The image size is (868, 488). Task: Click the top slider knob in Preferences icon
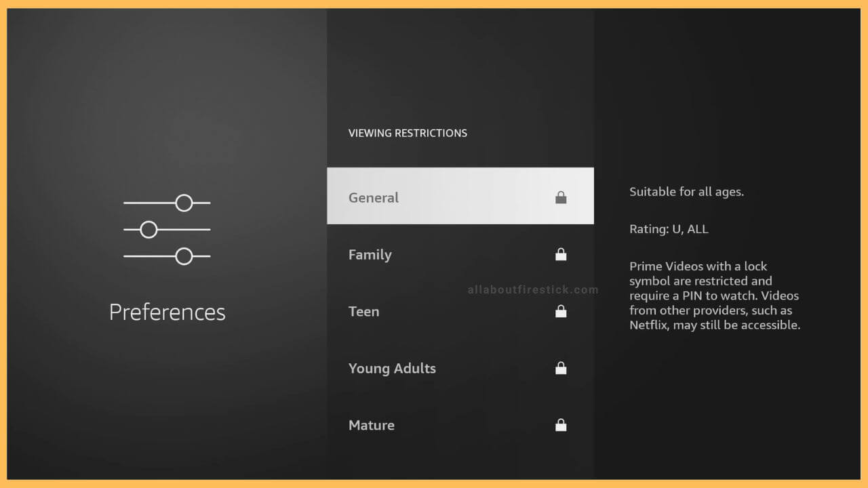pyautogui.click(x=184, y=203)
